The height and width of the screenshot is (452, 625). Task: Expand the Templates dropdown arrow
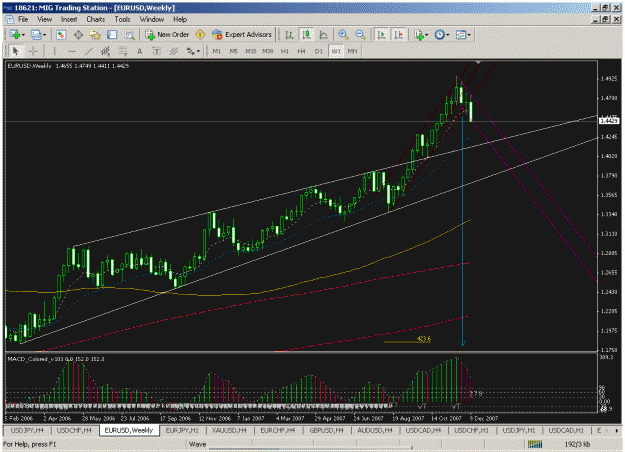tap(469, 35)
